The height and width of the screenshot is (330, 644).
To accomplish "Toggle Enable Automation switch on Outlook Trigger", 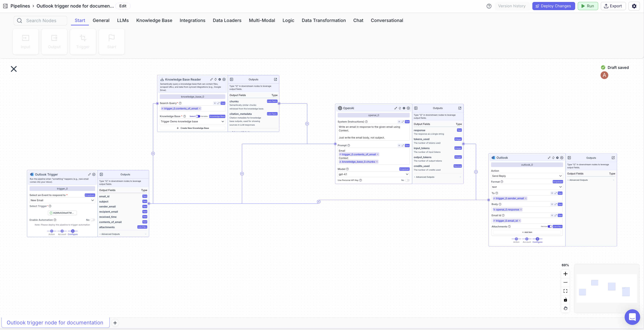I will pyautogui.click(x=93, y=220).
